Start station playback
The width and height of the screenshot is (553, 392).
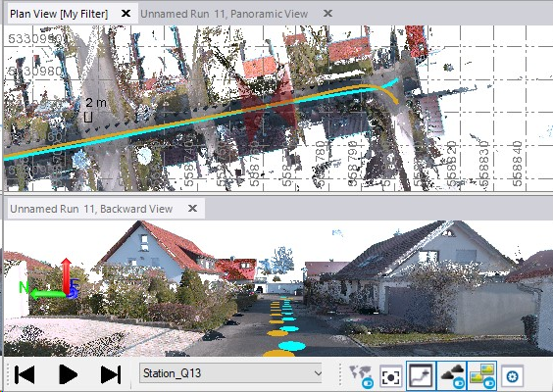click(68, 374)
